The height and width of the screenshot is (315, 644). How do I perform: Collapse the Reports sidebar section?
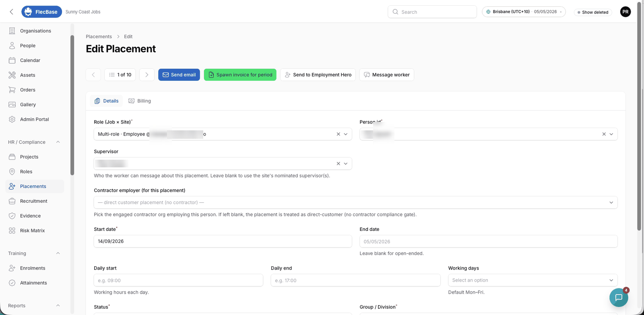(58, 306)
